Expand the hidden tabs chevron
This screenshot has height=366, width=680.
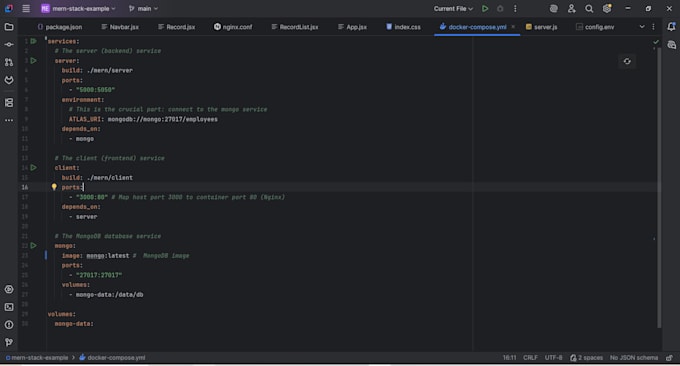tap(642, 27)
